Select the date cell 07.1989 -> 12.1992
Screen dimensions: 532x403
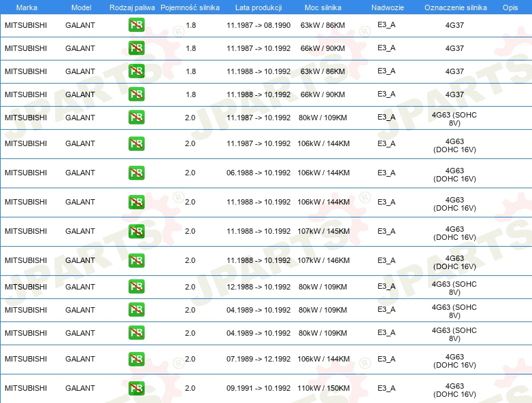pos(259,359)
